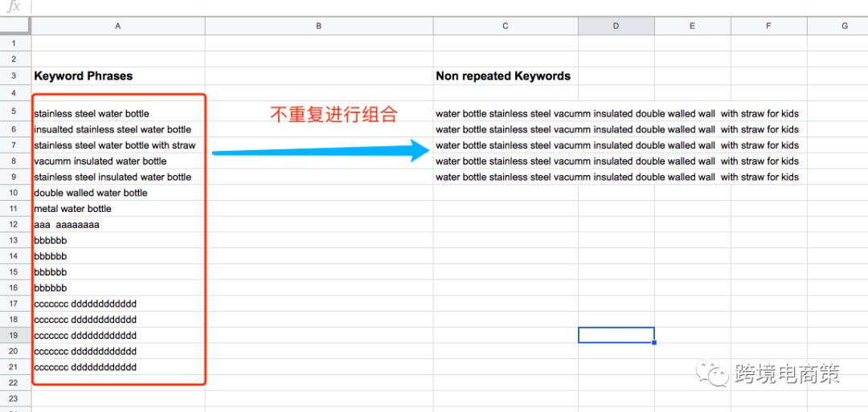The width and height of the screenshot is (868, 412).
Task: Select row 19 header
Action: 14,336
